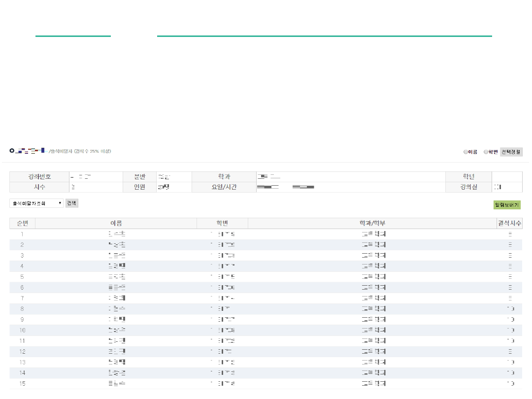532x399 pixels.
Task: Click the 학과/학부 column header
Action: point(372,223)
